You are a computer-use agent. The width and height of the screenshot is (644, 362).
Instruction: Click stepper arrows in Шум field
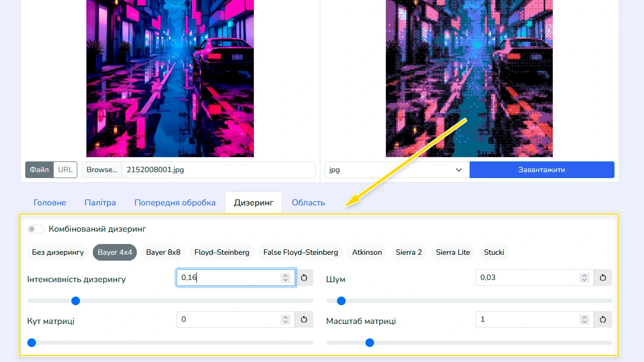pyautogui.click(x=584, y=278)
